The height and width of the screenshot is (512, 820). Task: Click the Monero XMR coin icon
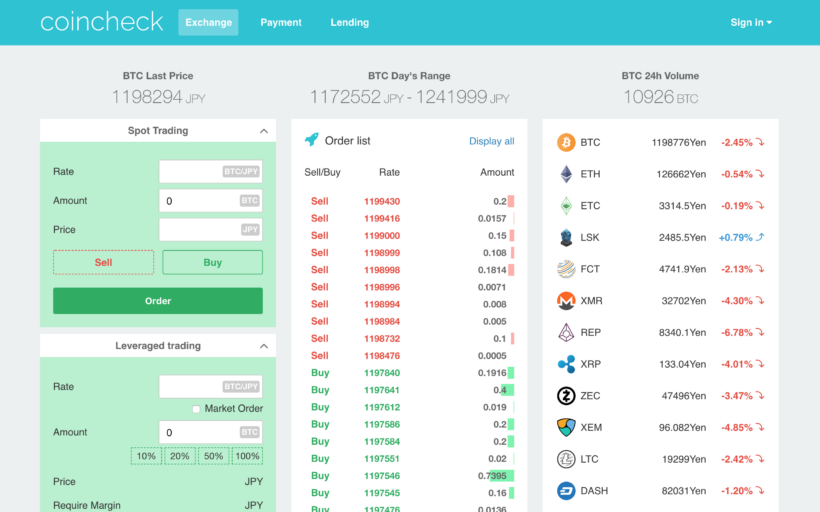(x=566, y=301)
